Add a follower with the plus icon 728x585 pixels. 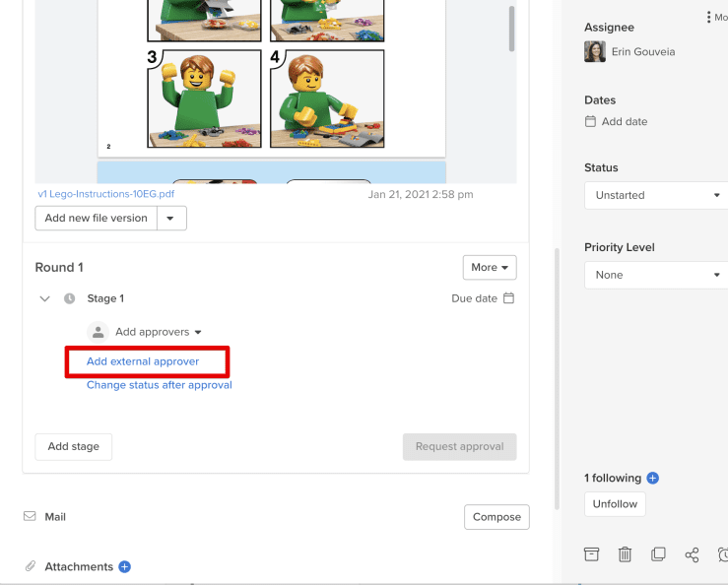(653, 478)
